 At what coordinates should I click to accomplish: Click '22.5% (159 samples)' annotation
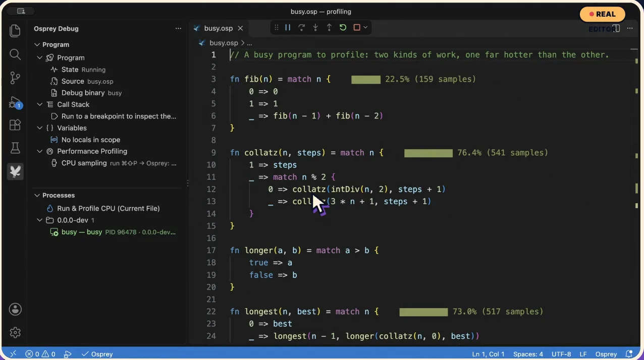coord(430,79)
